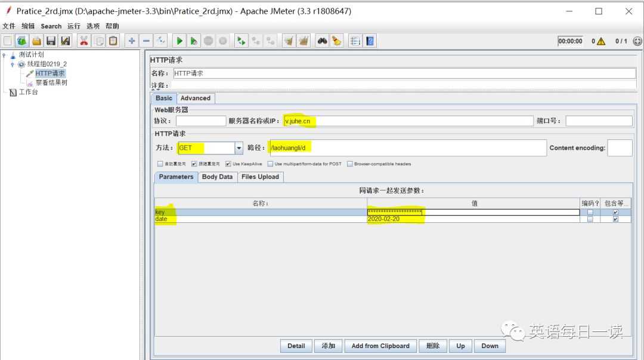Click the path field /laohuangli/d
The image size is (644, 360).
[x=408, y=148]
